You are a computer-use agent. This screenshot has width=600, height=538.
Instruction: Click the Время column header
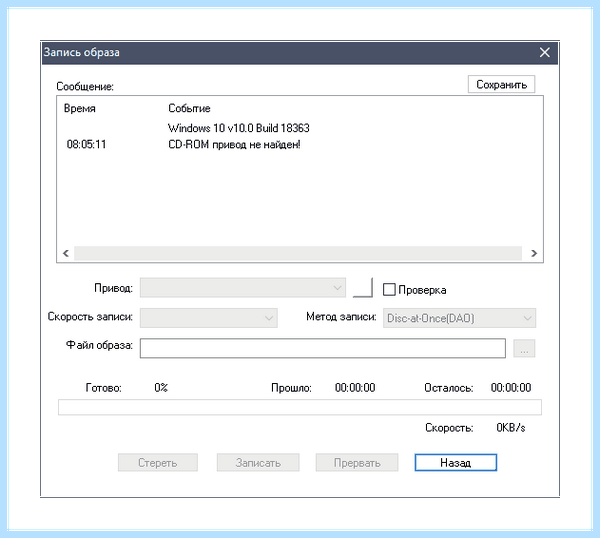(80, 108)
